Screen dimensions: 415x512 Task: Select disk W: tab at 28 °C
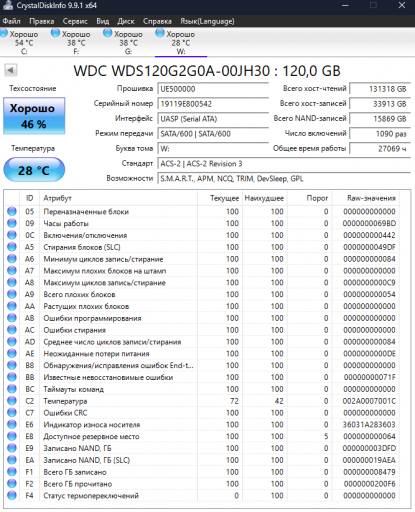[181, 43]
